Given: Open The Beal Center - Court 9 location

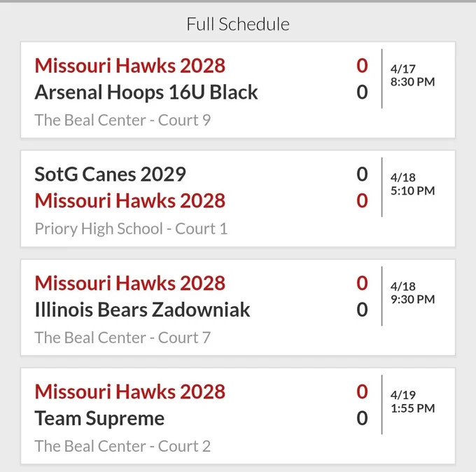Looking at the screenshot, I should pyautogui.click(x=122, y=120).
